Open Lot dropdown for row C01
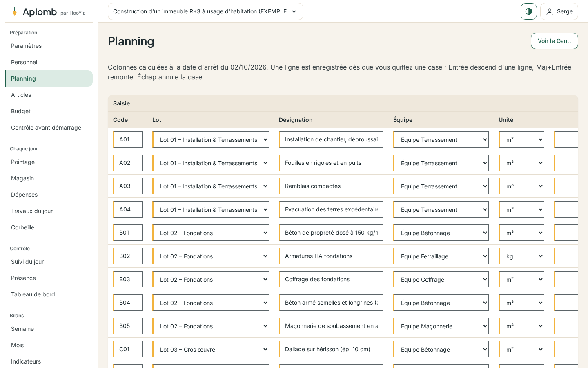Viewport: 588px width, 368px height. [211, 349]
